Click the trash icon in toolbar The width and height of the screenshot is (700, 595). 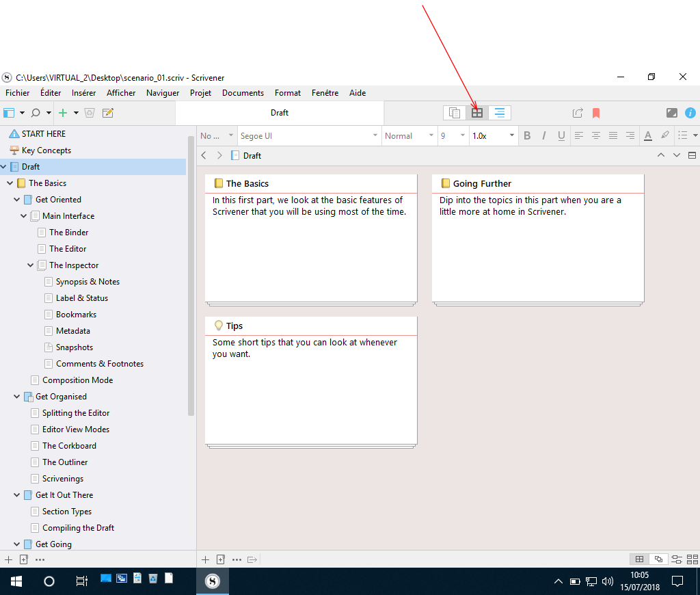pos(90,113)
